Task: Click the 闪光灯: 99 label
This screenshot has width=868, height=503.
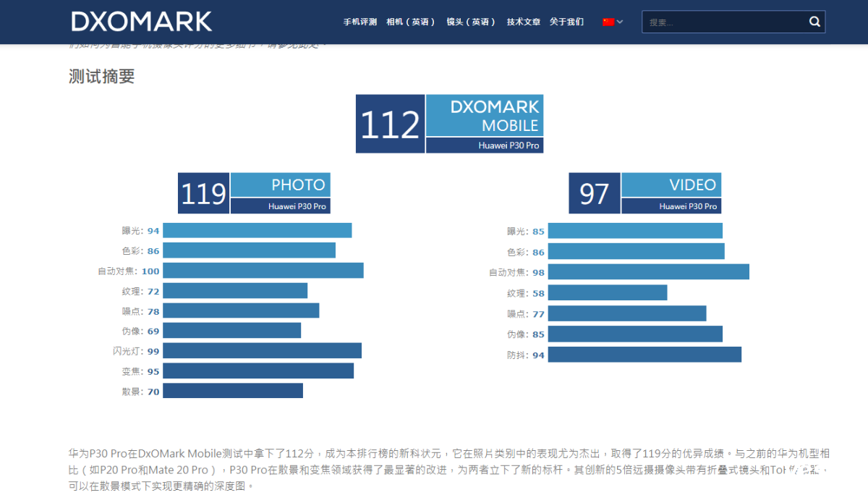Action: pyautogui.click(x=136, y=351)
